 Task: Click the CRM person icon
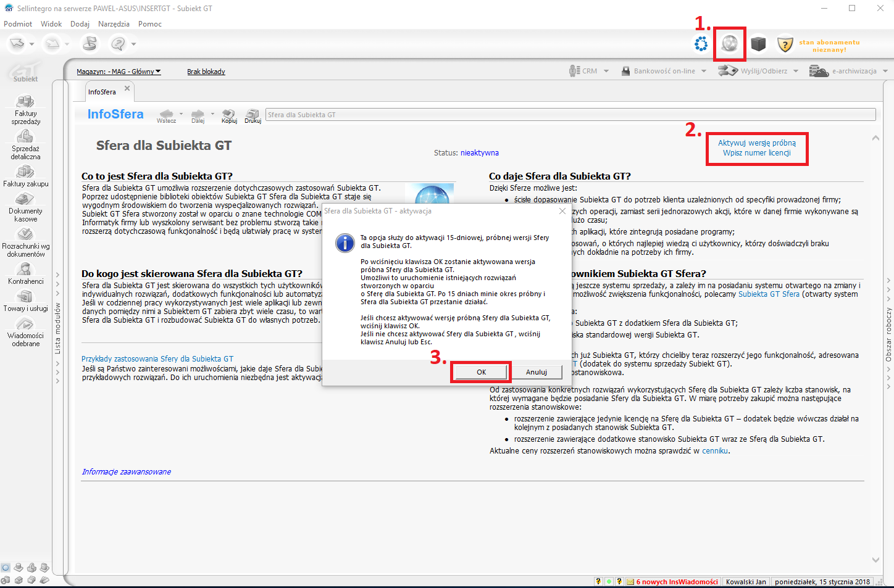pyautogui.click(x=574, y=71)
